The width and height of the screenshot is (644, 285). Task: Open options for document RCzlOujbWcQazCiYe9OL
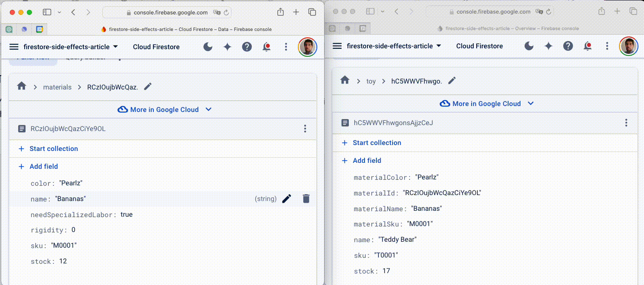coord(305,129)
